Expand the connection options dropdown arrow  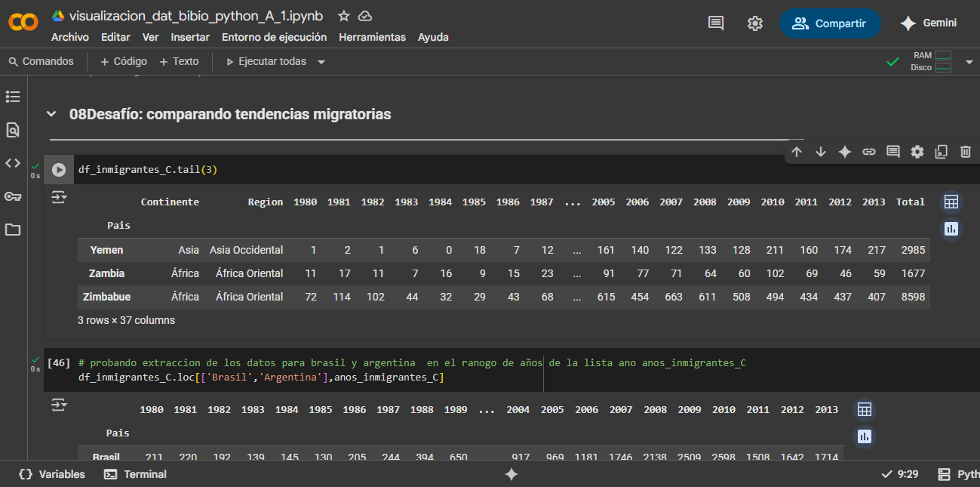(x=969, y=62)
